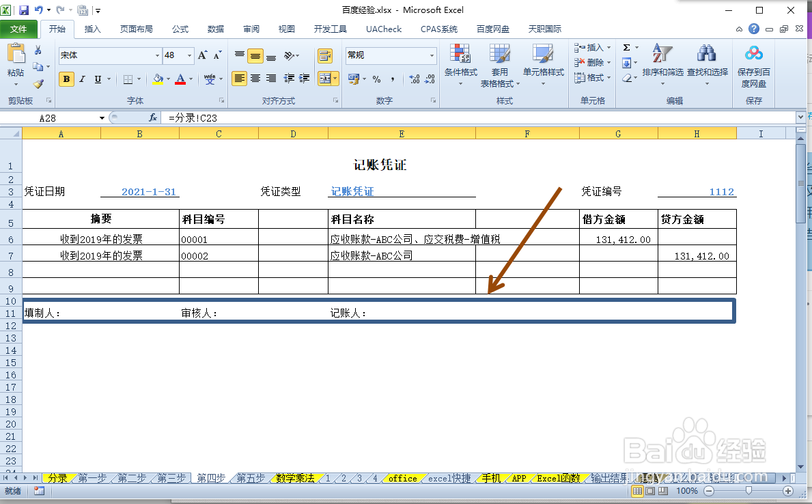Toggle Italic formatting
The width and height of the screenshot is (812, 504).
pos(82,79)
